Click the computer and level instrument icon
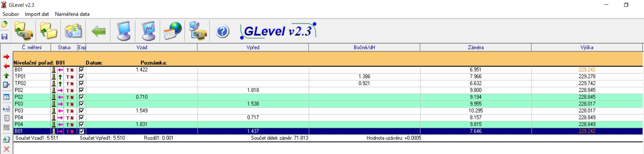 [x=198, y=31]
